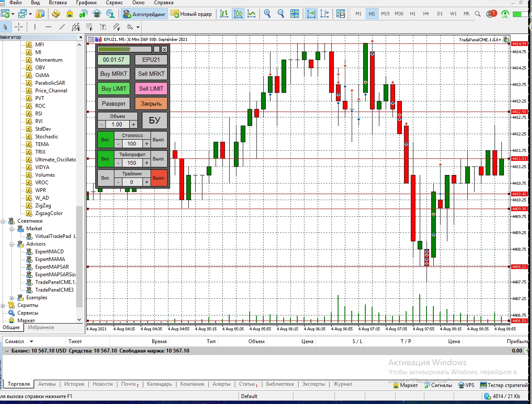Image resolution: width=532 pixels, height=404 pixels.
Task: Increase Объем with plus stepper
Action: click(x=134, y=124)
